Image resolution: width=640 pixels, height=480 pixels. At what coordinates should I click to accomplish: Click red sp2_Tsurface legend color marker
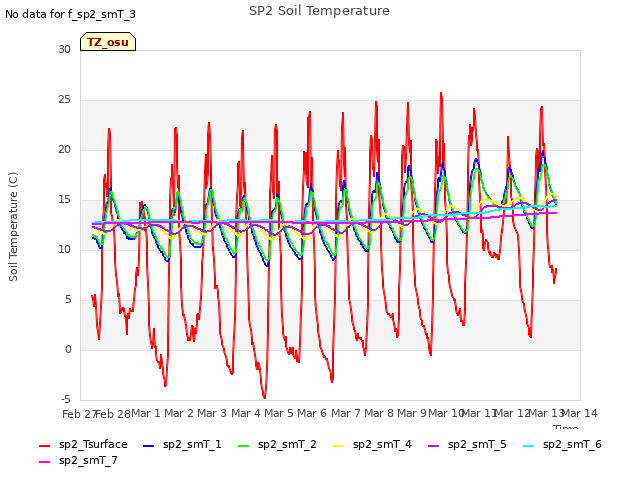44,446
